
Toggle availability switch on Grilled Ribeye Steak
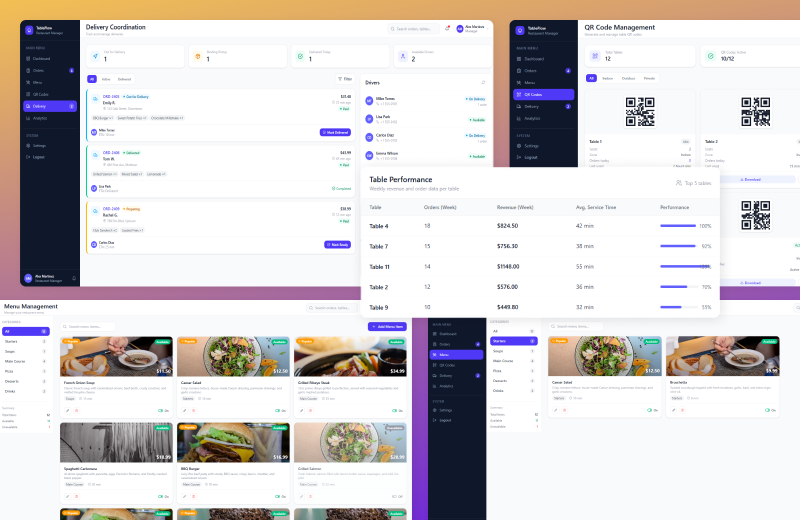396,410
